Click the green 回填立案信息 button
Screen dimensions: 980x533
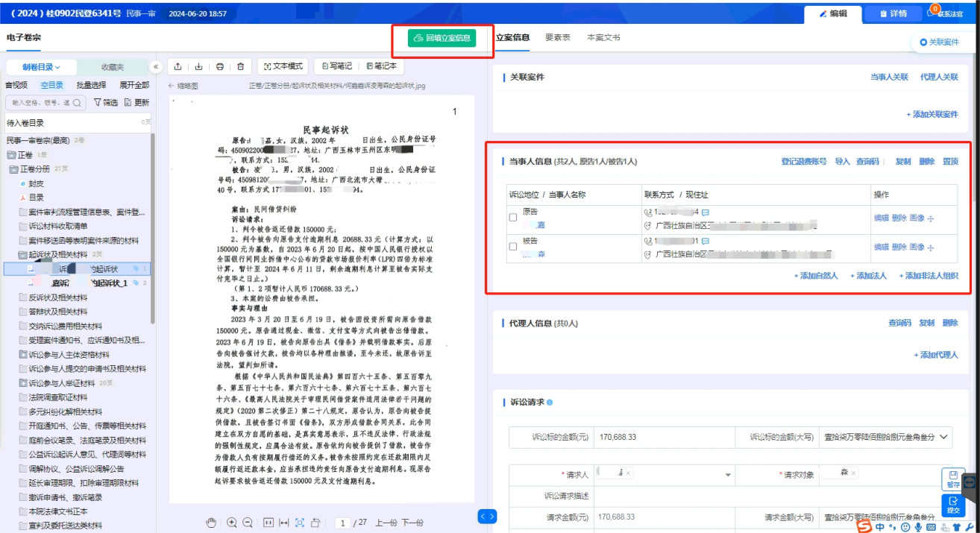pyautogui.click(x=442, y=38)
